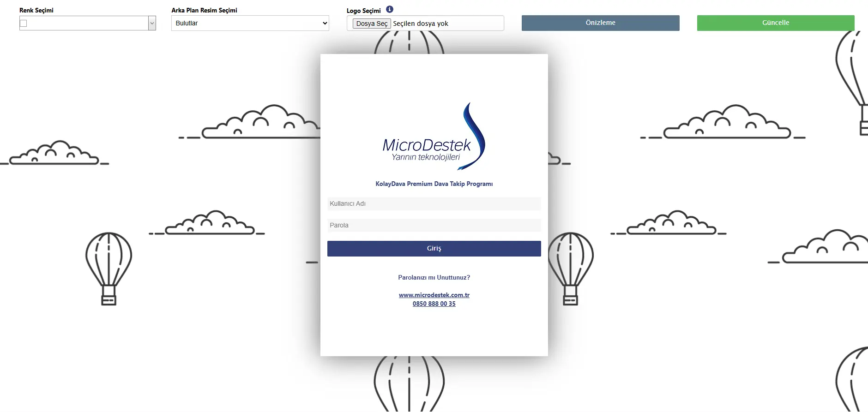Click the hot air balloon left of login card

108,268
